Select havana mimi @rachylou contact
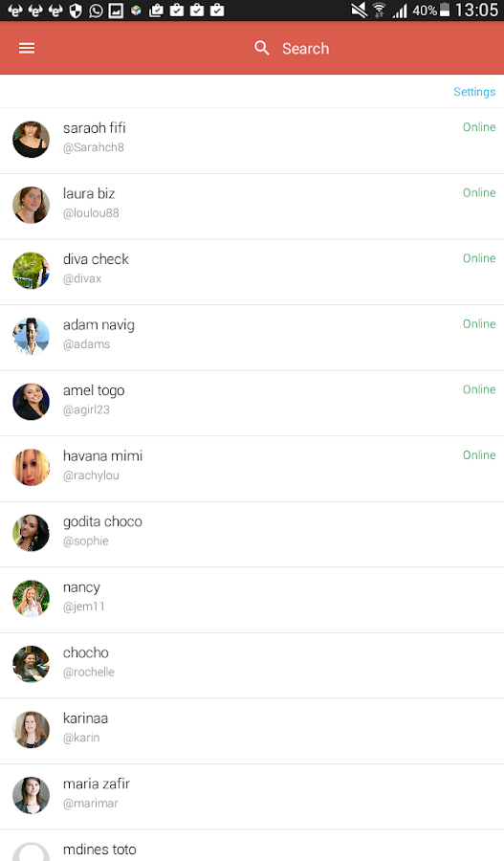The width and height of the screenshot is (504, 861). [x=252, y=469]
